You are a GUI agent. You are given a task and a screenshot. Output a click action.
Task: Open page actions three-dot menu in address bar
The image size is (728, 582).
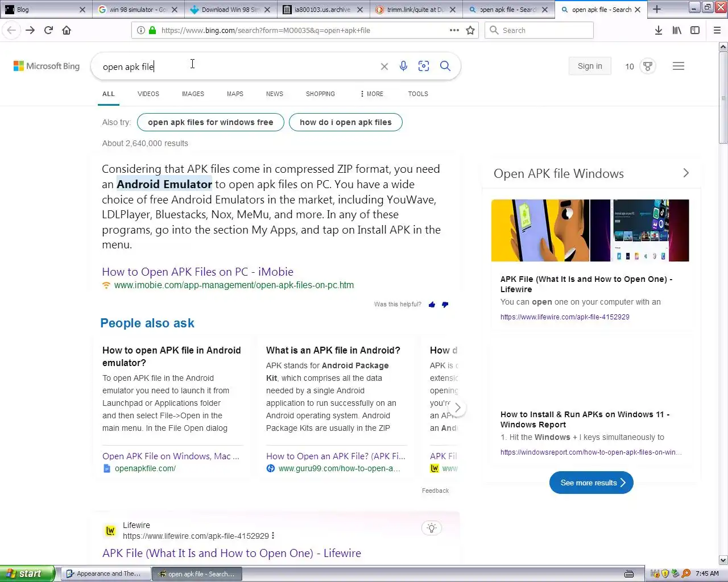(454, 30)
